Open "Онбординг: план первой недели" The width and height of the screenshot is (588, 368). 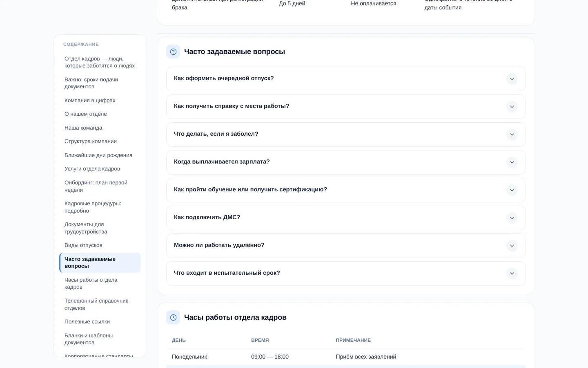point(100,186)
